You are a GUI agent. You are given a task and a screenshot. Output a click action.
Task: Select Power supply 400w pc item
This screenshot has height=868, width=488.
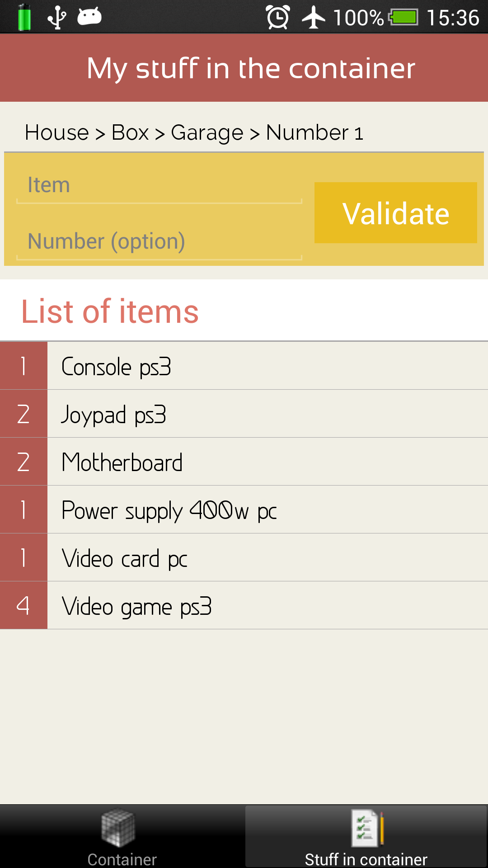[267, 510]
